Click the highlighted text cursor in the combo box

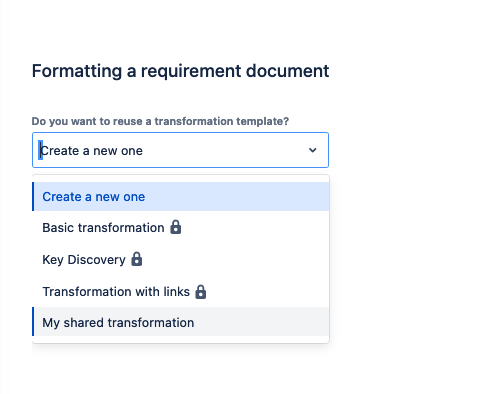(x=40, y=150)
